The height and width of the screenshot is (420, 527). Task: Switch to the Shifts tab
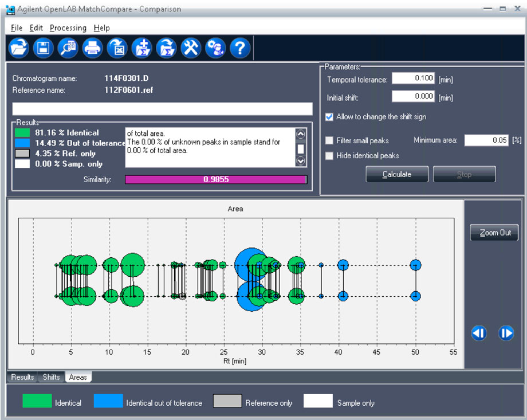(x=51, y=377)
